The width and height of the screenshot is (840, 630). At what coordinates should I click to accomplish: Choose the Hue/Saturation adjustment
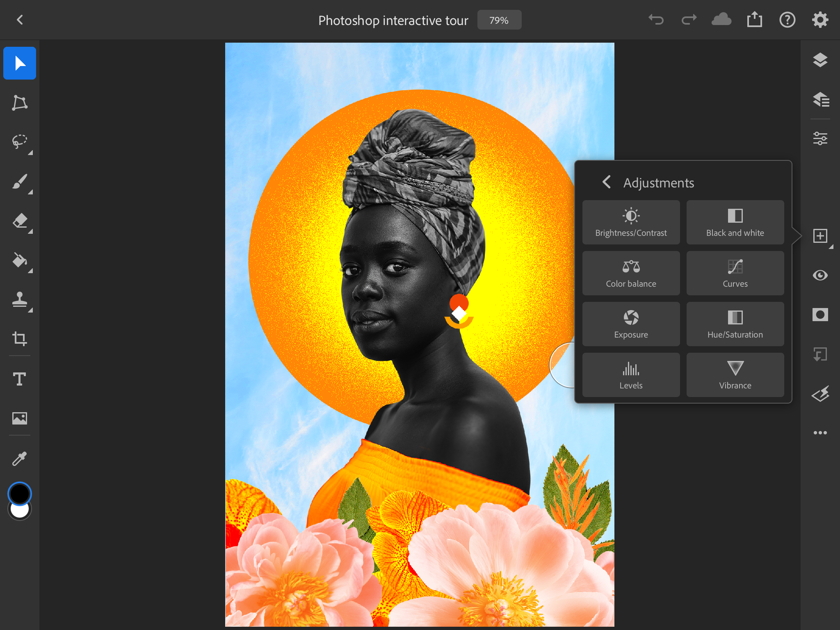735,324
